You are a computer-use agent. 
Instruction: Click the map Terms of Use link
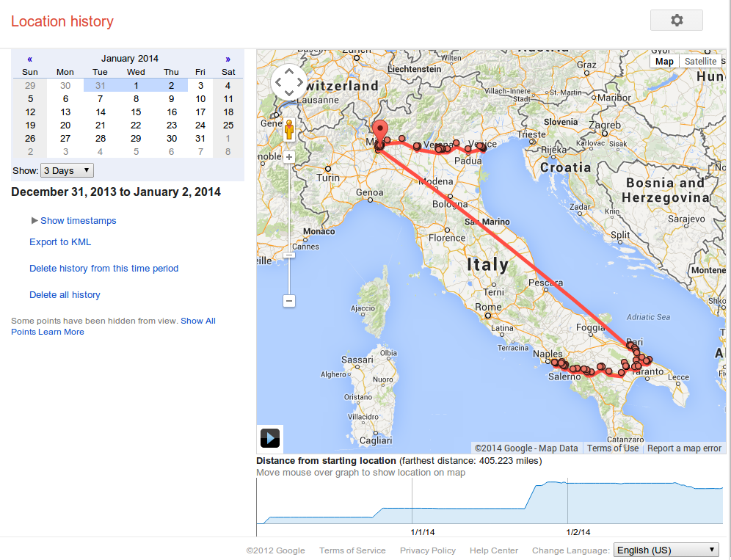(613, 448)
